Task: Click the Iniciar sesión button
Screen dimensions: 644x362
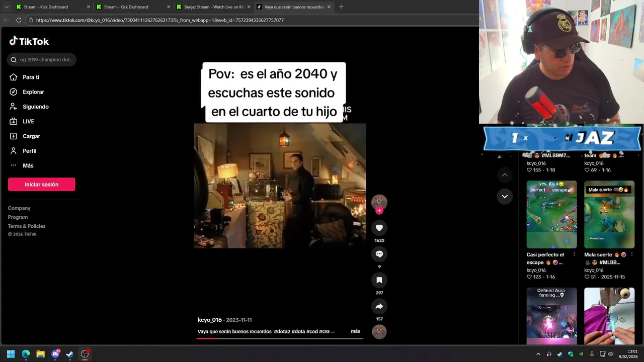Action: click(41, 185)
